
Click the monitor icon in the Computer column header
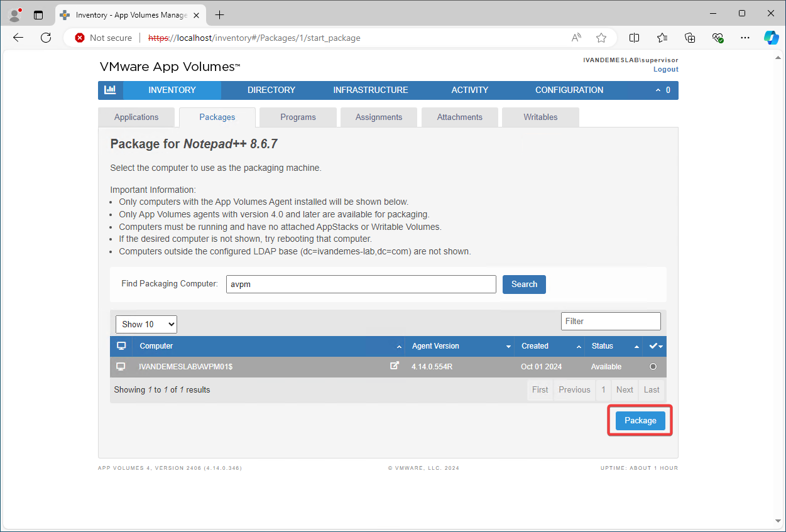tap(121, 345)
